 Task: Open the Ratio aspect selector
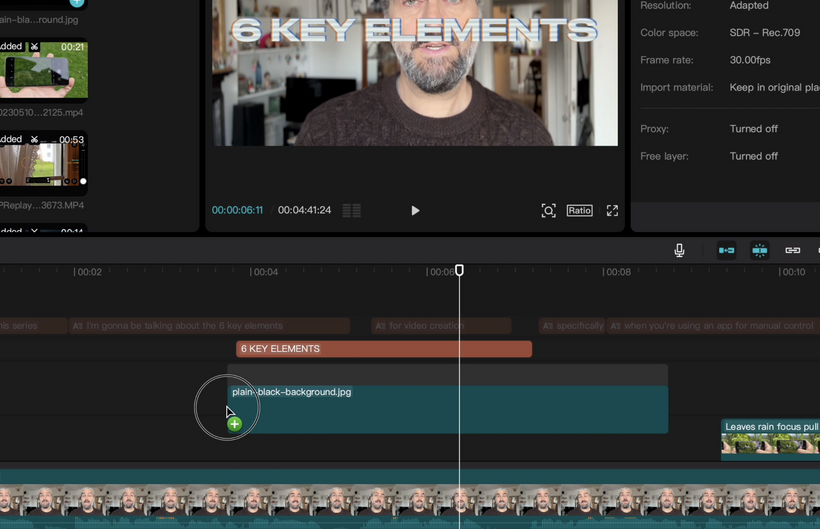(x=579, y=211)
